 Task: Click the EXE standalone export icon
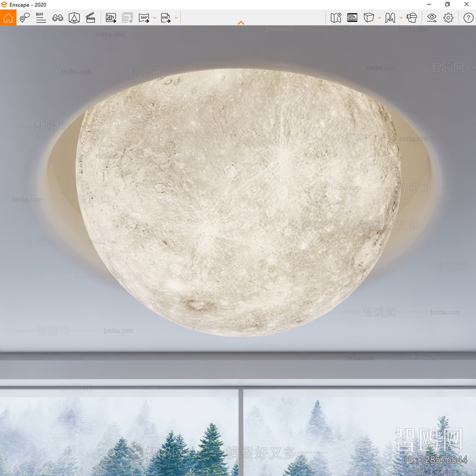pyautogui.click(x=166, y=18)
